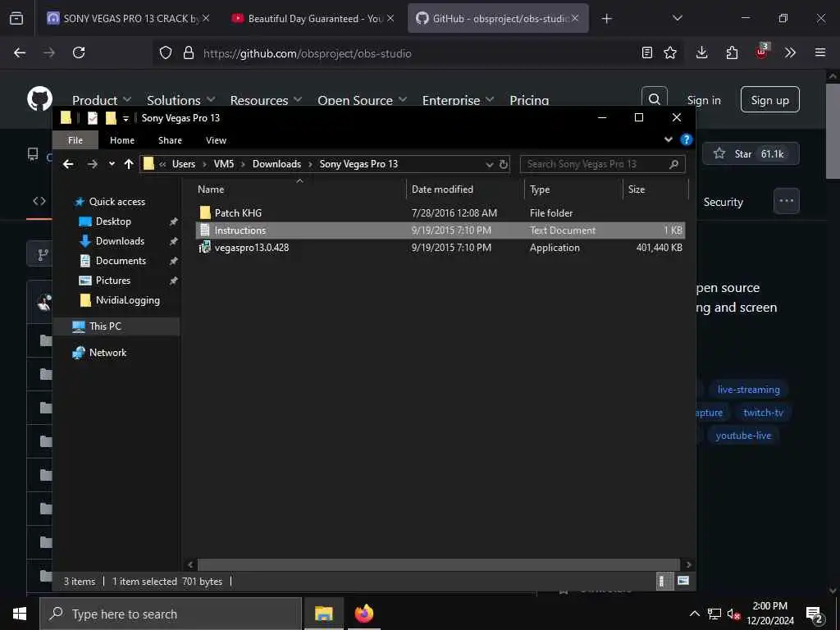Viewport: 840px width, 630px height.
Task: Select Network in navigation pane
Action: click(x=107, y=353)
